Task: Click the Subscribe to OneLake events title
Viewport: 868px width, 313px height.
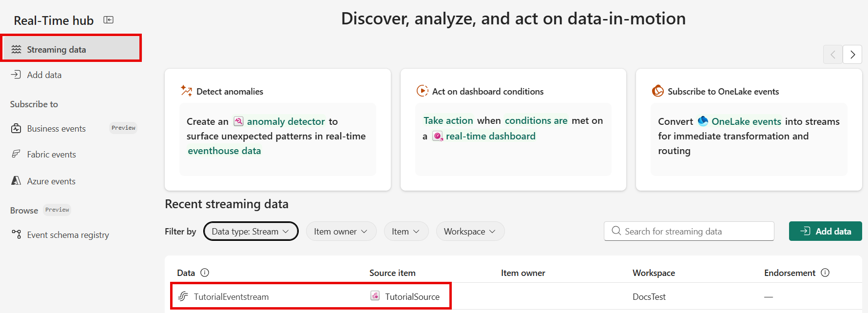Action: pyautogui.click(x=723, y=91)
